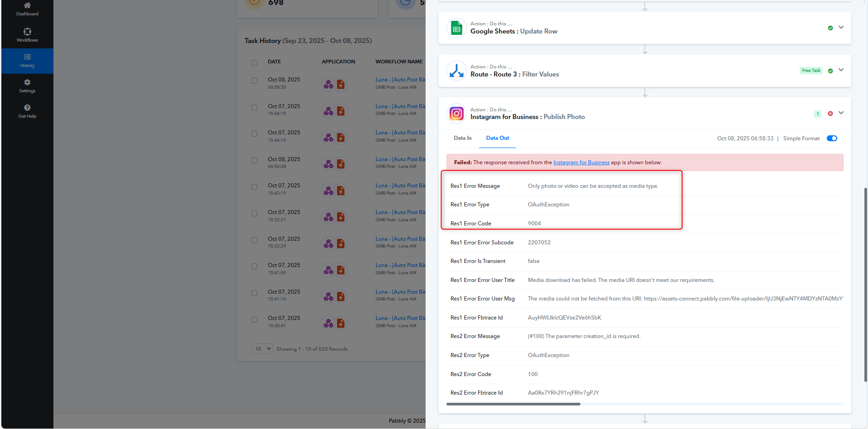
Task: Check the select-all checkbox beside DATE header
Action: [254, 62]
